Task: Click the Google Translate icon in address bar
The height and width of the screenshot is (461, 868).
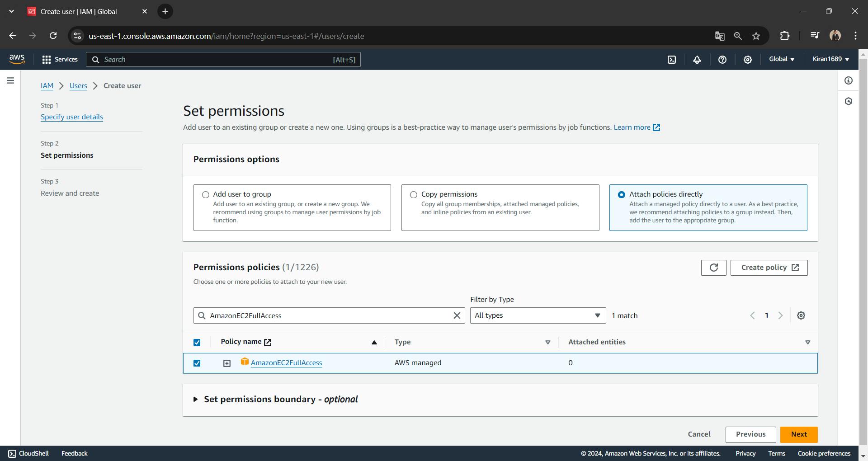Action: tap(720, 36)
